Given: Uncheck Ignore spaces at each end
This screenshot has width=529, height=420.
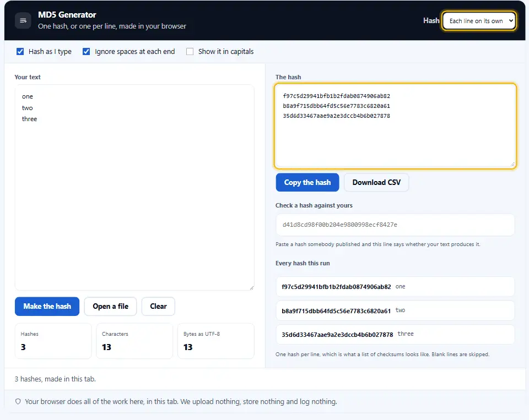Looking at the screenshot, I should [x=87, y=52].
